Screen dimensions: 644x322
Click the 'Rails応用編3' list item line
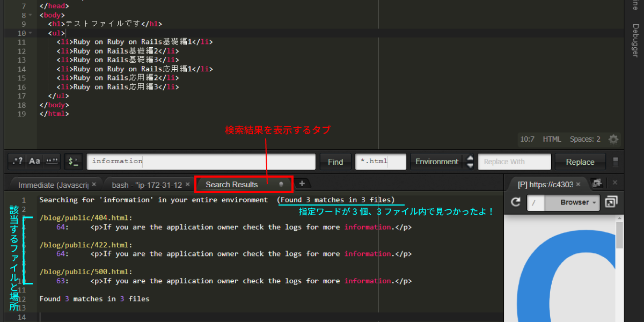(x=118, y=87)
